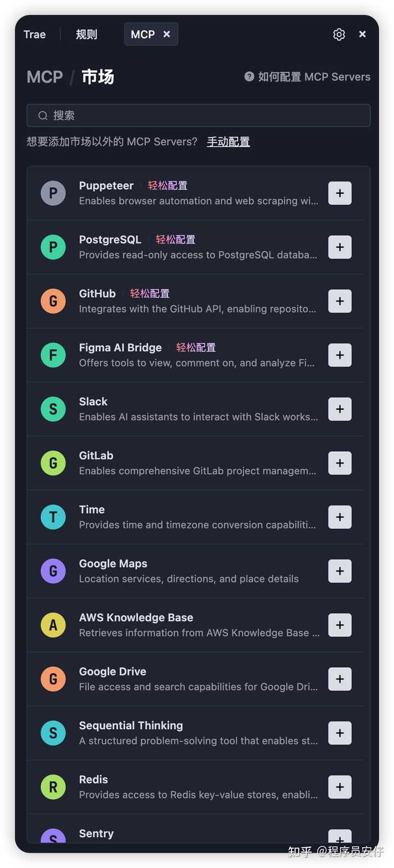Open the 如何配置 MCP Servers help link
The width and height of the screenshot is (394, 868).
314,77
